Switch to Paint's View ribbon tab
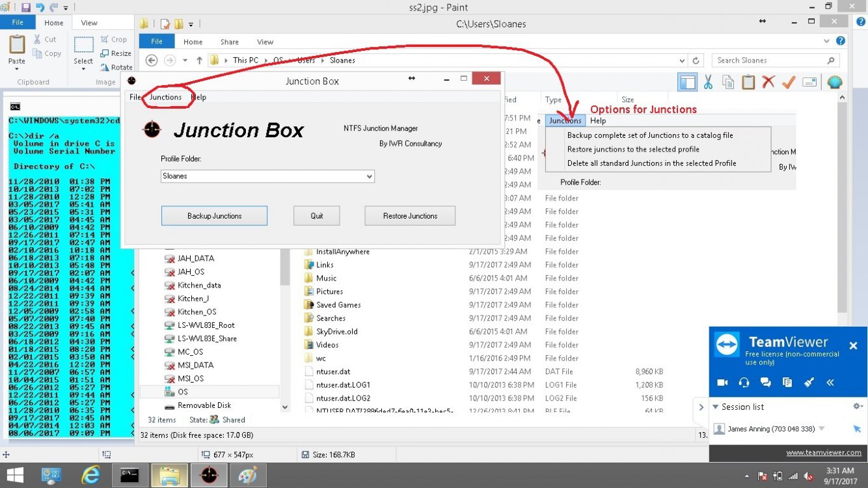The height and width of the screenshot is (488, 868). (x=89, y=23)
